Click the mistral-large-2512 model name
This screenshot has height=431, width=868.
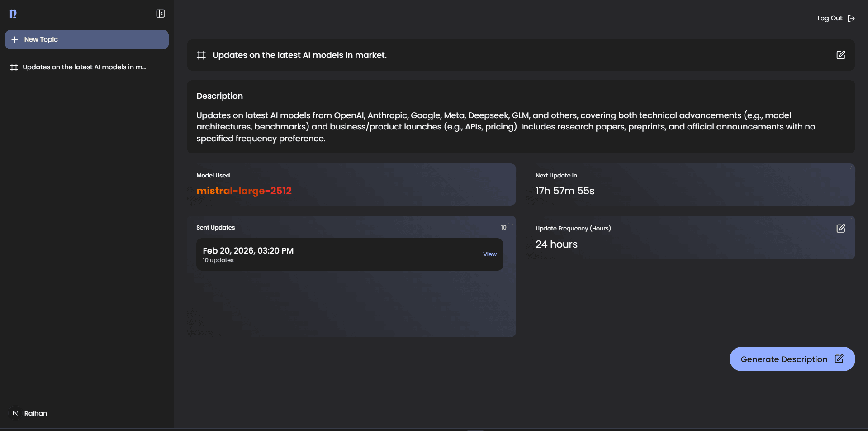(244, 191)
